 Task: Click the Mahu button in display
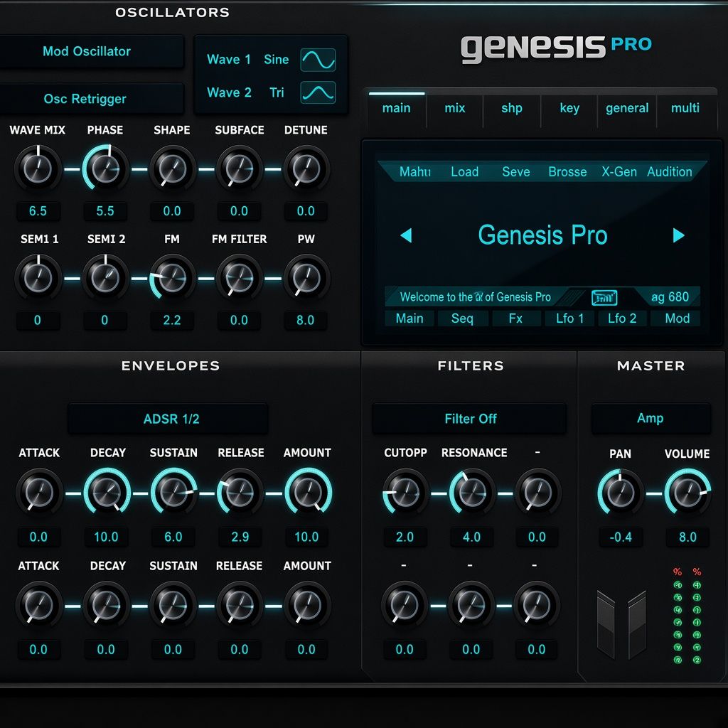pyautogui.click(x=415, y=172)
